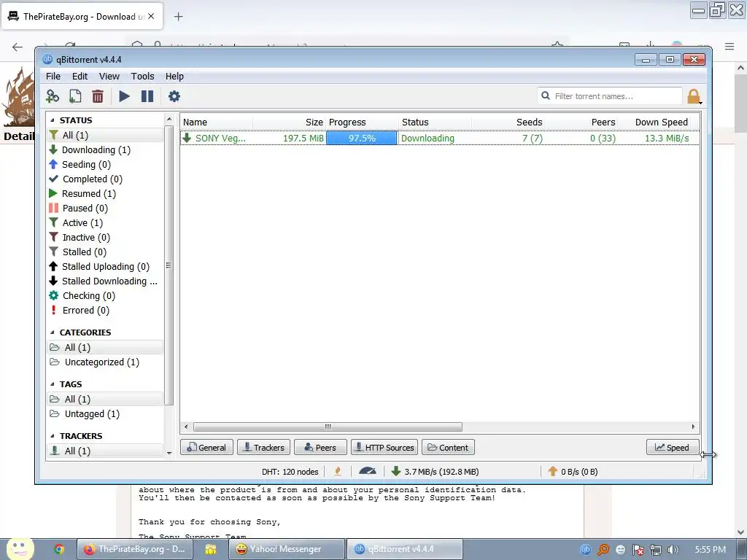This screenshot has width=747, height=560.
Task: Filter by Seeding (0) status
Action: click(105, 164)
